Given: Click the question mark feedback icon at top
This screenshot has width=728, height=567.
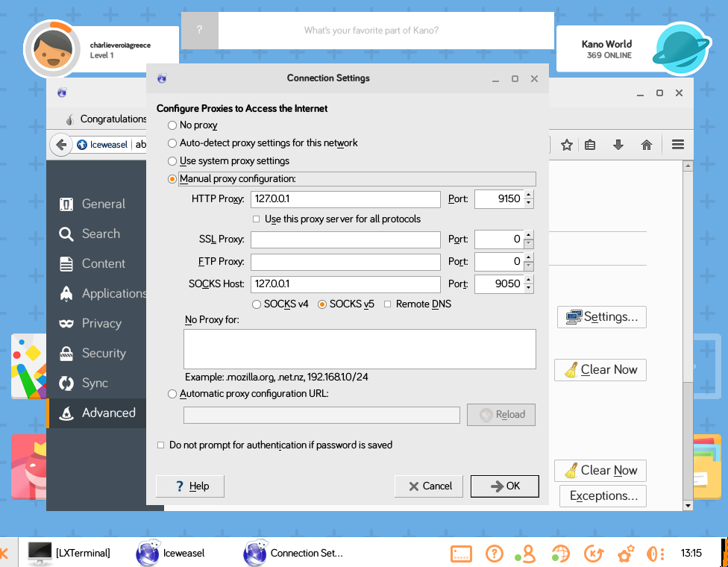Looking at the screenshot, I should coord(199,30).
